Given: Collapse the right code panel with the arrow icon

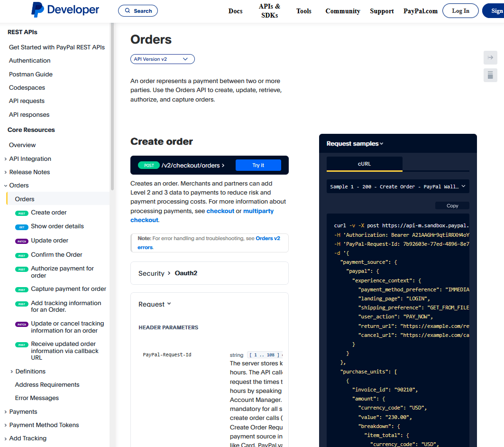Looking at the screenshot, I should [490, 57].
